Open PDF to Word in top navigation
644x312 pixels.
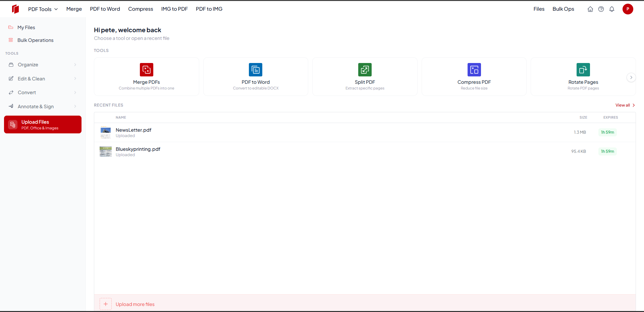pos(105,9)
